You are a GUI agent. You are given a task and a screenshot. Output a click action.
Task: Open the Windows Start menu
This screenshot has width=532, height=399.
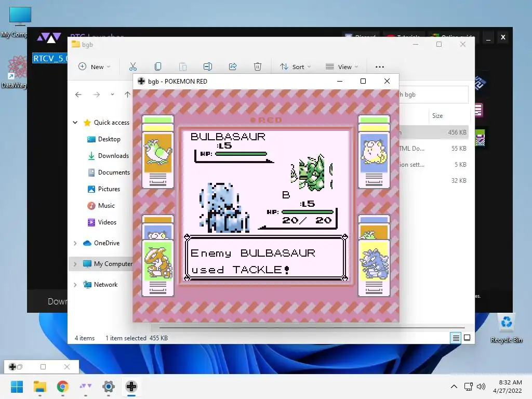[17, 387]
